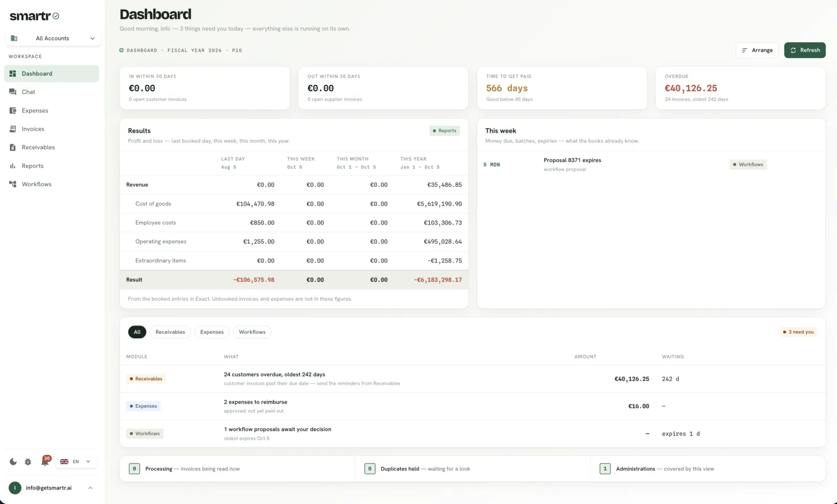This screenshot has height=504, width=837.
Task: Click the green Refresh button
Action: point(805,50)
